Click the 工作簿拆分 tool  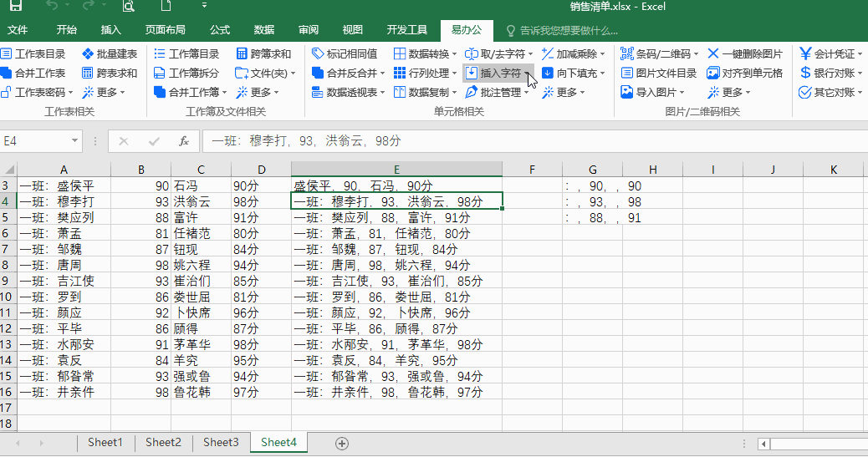coord(186,73)
